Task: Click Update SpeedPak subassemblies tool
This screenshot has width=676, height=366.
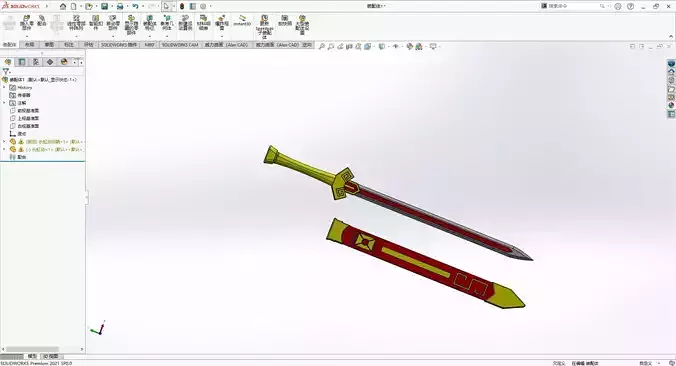Action: point(264,27)
